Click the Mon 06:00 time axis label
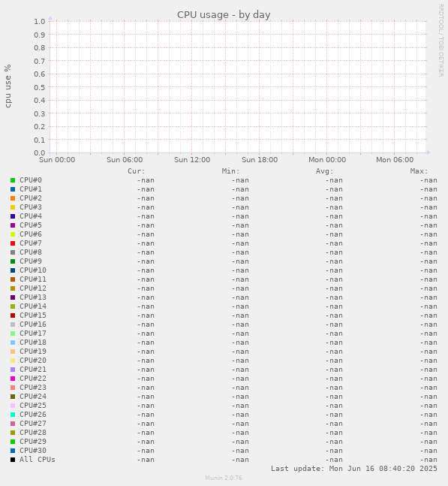The width and height of the screenshot is (448, 486). point(395,160)
